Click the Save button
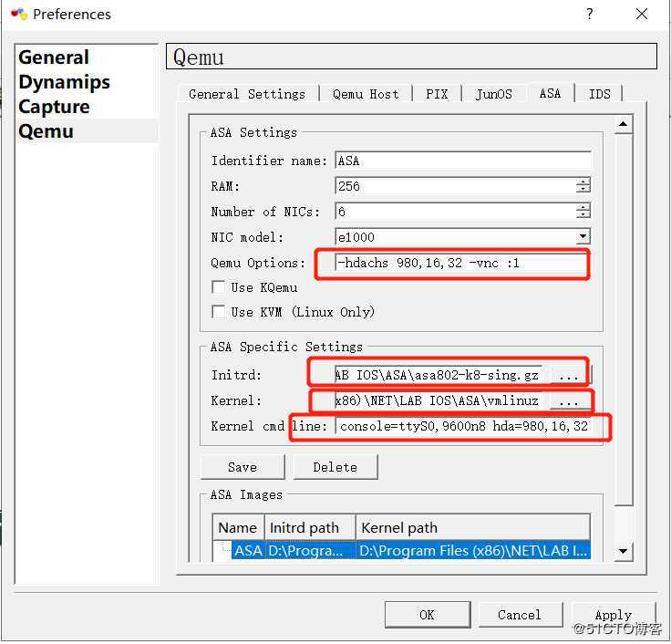 243,467
